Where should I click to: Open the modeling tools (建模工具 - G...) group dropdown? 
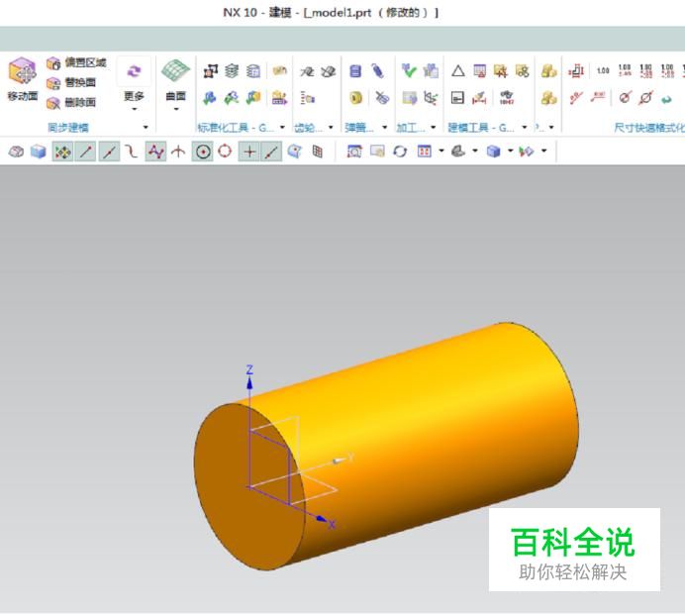(x=525, y=127)
